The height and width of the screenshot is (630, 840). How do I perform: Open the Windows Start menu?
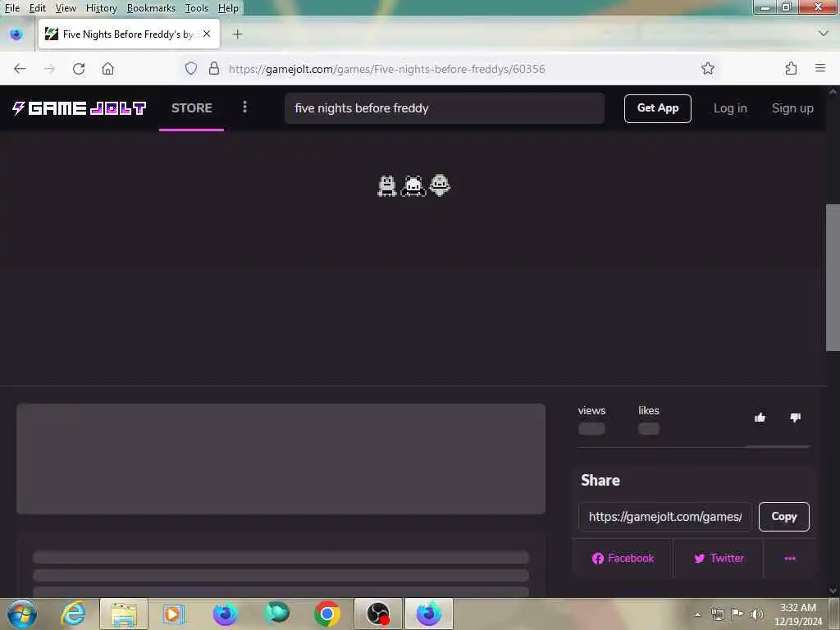tap(22, 614)
